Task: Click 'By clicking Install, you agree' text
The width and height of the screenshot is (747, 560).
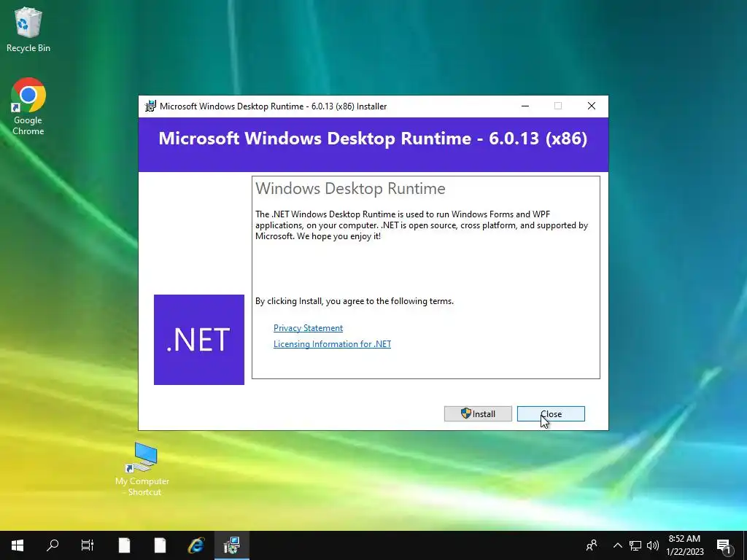Action: point(355,301)
